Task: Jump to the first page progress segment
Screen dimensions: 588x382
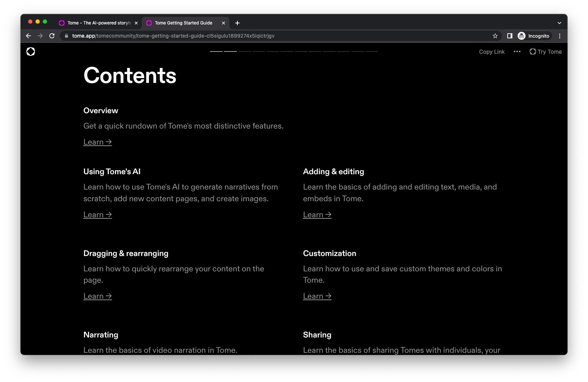Action: point(216,51)
